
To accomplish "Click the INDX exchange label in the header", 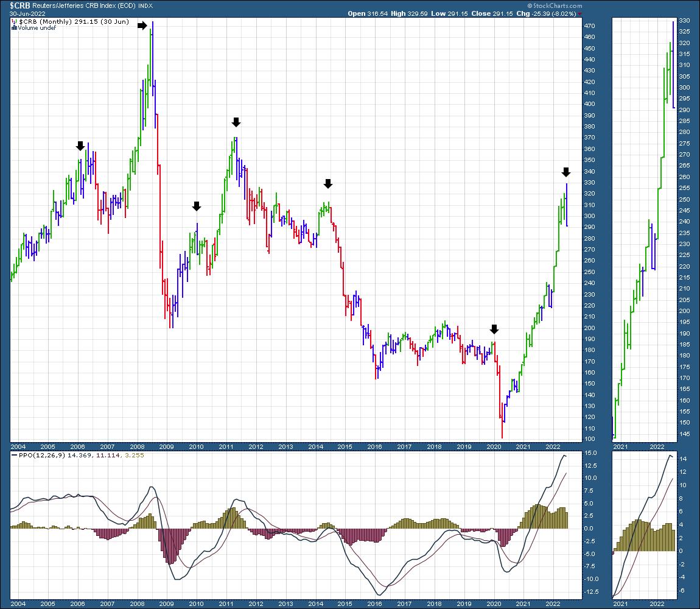I will coord(145,6).
